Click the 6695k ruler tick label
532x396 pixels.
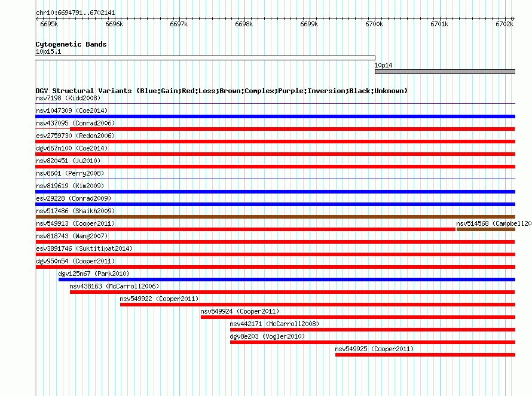49,24
